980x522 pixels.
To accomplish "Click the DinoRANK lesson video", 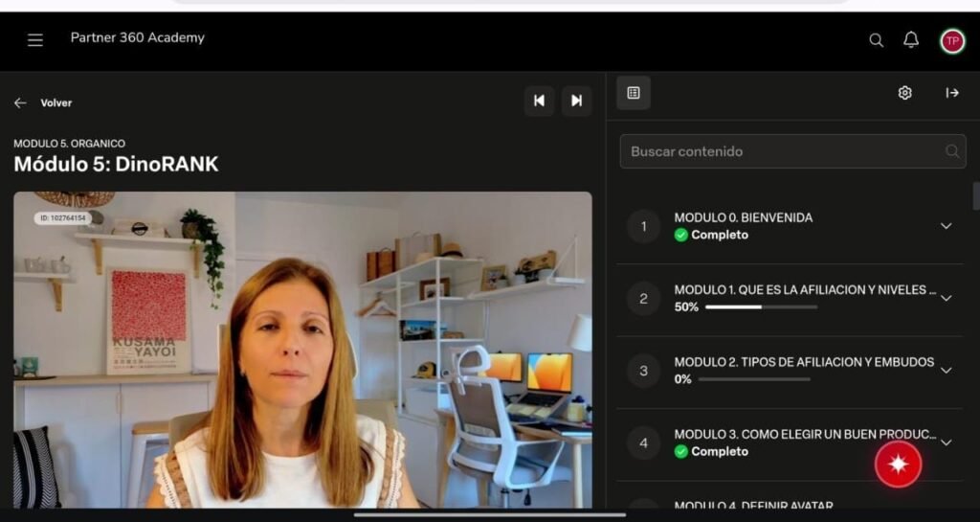I will tap(302, 350).
